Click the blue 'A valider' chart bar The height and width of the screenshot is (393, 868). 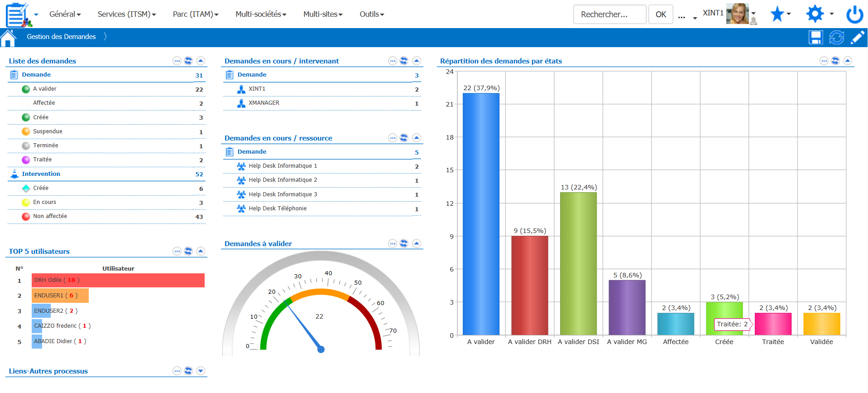pos(481,213)
